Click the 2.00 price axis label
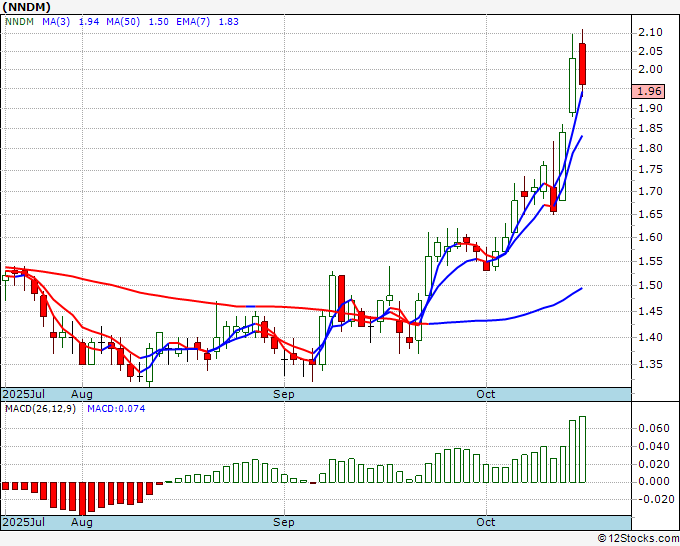The image size is (680, 546). click(650, 69)
